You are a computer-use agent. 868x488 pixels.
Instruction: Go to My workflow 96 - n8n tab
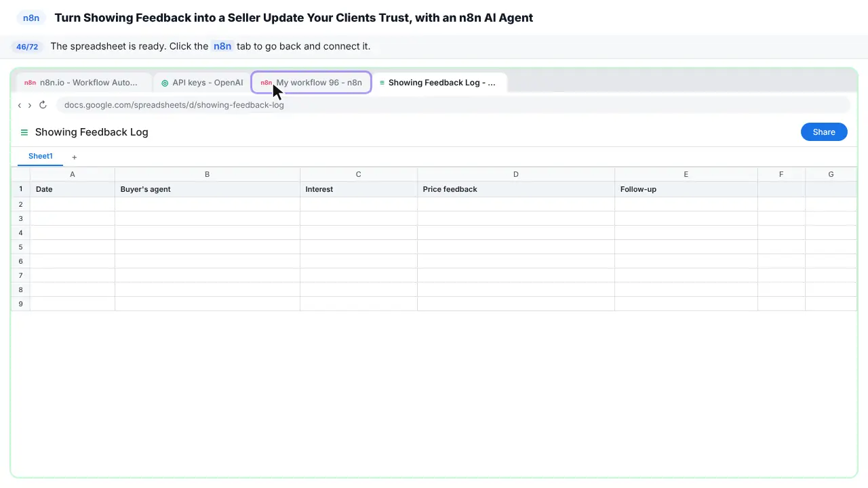[311, 83]
